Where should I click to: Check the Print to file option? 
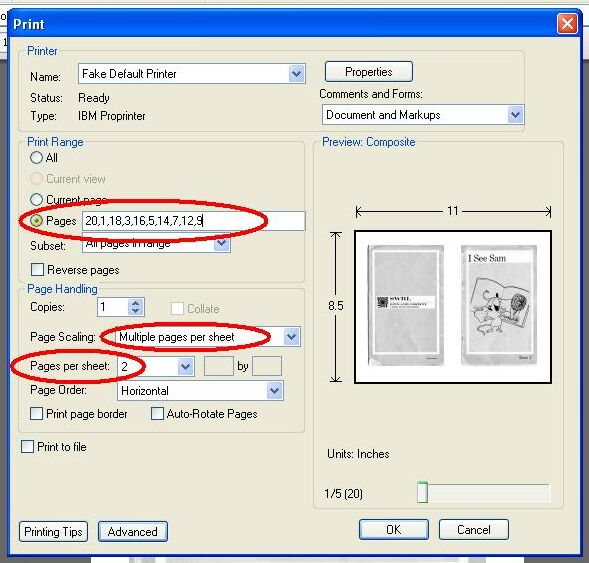click(27, 447)
